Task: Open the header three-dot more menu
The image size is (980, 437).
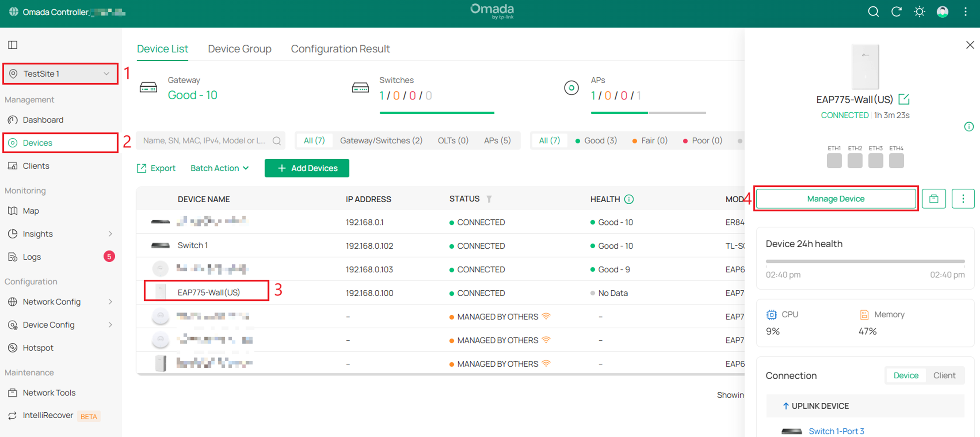Action: pos(965,12)
